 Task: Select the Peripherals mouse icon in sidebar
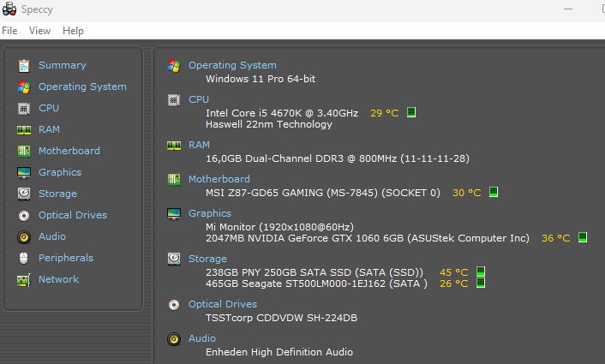[23, 258]
